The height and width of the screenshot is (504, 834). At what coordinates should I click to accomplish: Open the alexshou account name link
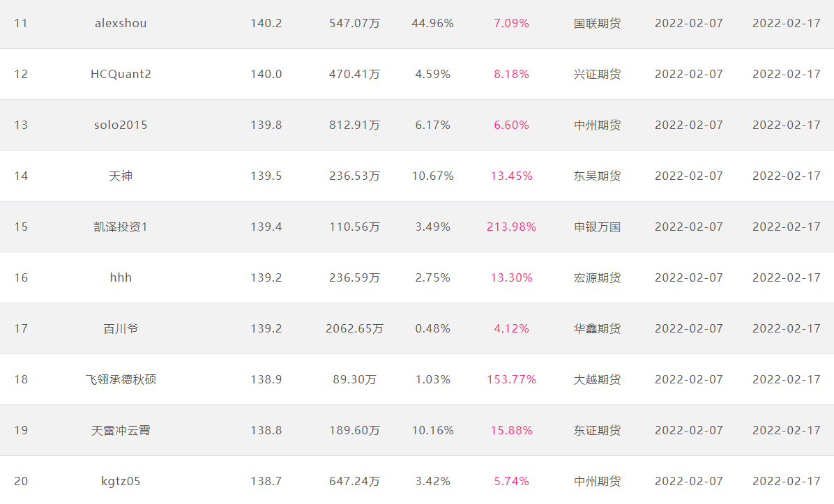click(x=121, y=24)
